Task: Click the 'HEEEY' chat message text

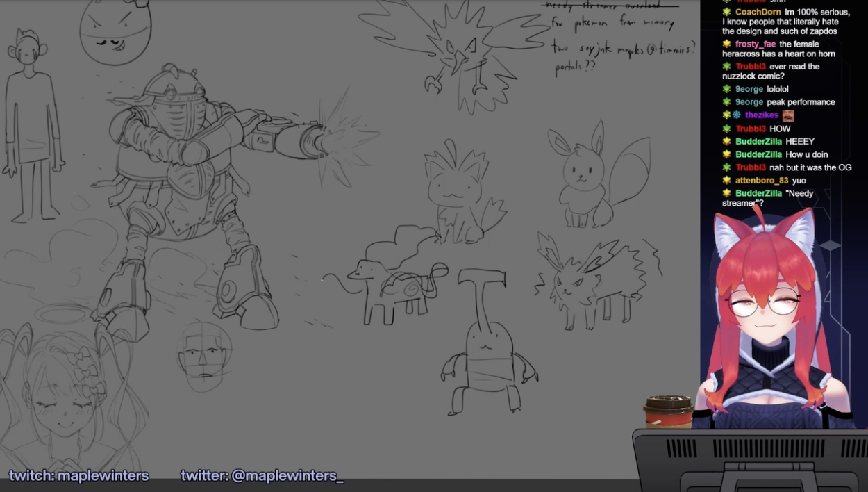Action: click(x=800, y=142)
